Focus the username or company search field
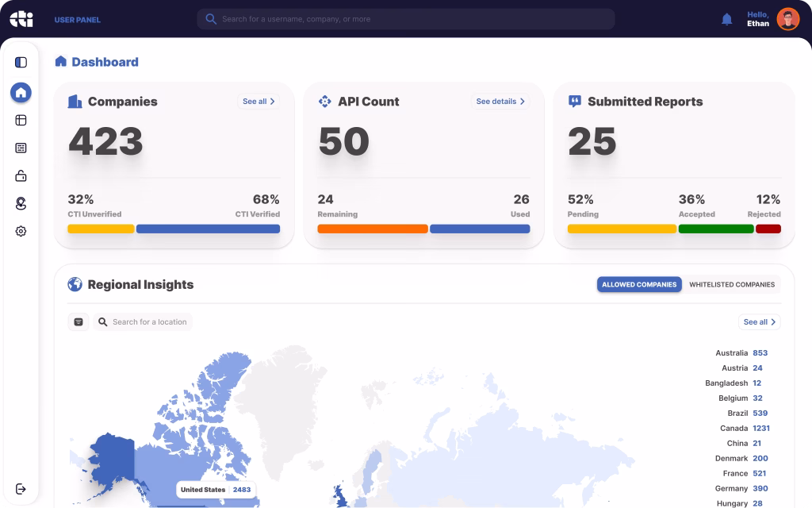 pyautogui.click(x=405, y=19)
